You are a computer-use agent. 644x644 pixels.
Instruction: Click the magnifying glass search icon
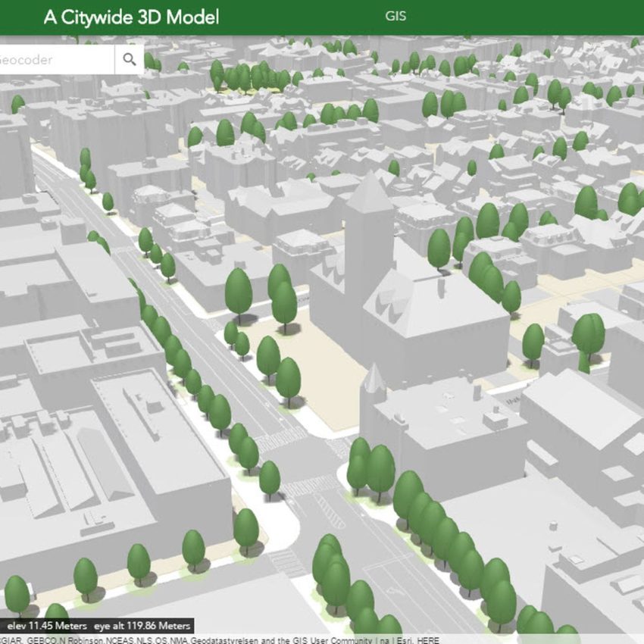click(130, 59)
